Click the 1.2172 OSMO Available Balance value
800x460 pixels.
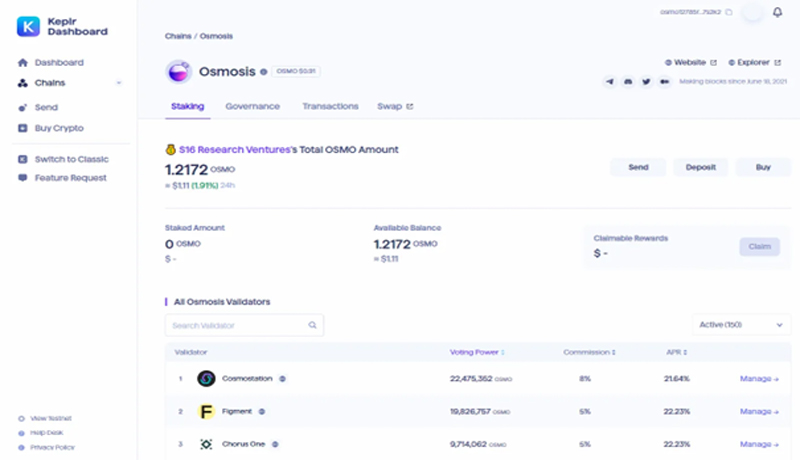point(406,244)
